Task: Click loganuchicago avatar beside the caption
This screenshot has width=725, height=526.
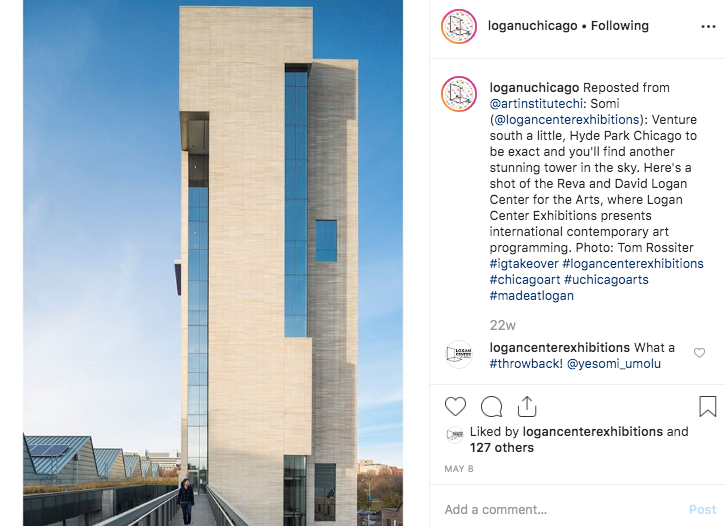Action: click(459, 94)
